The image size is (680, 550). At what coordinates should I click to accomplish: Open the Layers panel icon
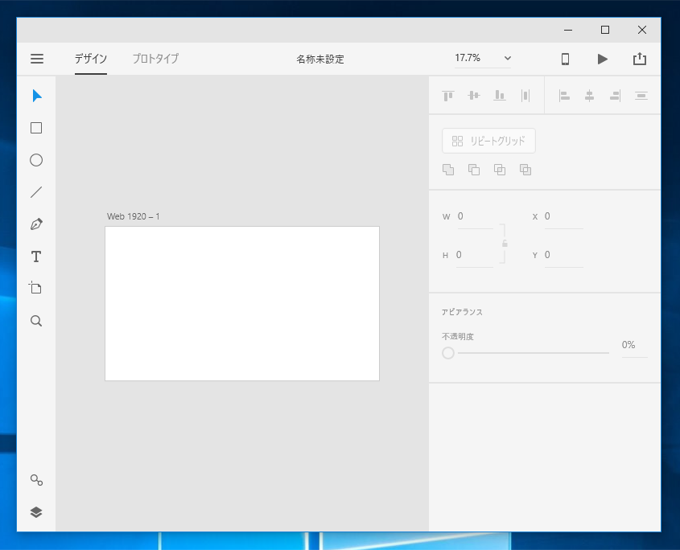click(x=36, y=512)
